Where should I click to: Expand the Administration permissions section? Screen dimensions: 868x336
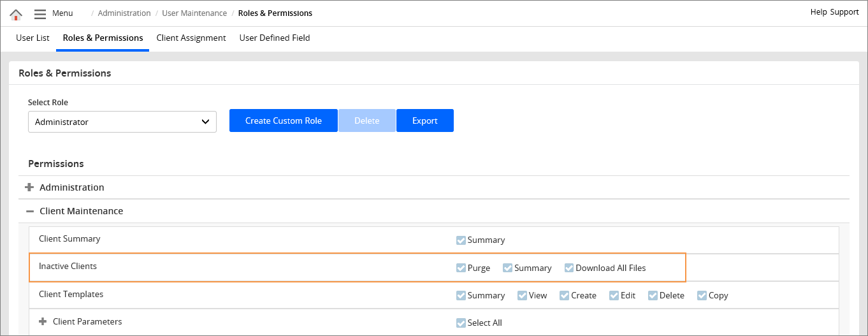(29, 187)
